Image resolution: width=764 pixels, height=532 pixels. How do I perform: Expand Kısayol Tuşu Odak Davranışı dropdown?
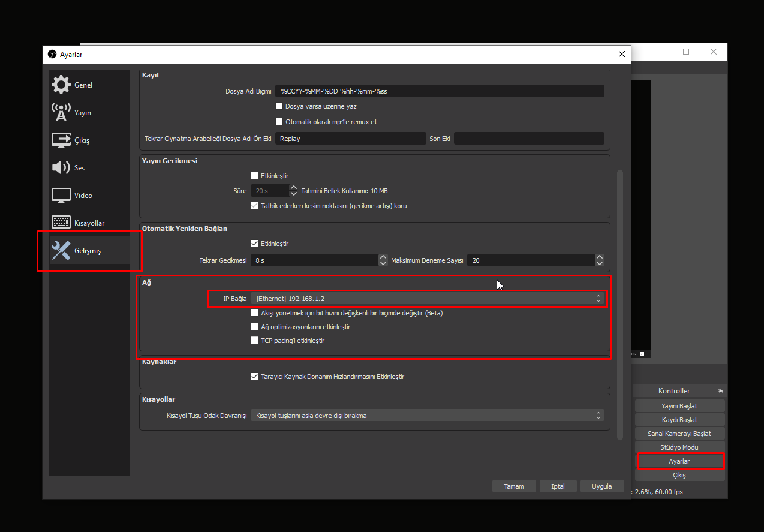(x=426, y=415)
